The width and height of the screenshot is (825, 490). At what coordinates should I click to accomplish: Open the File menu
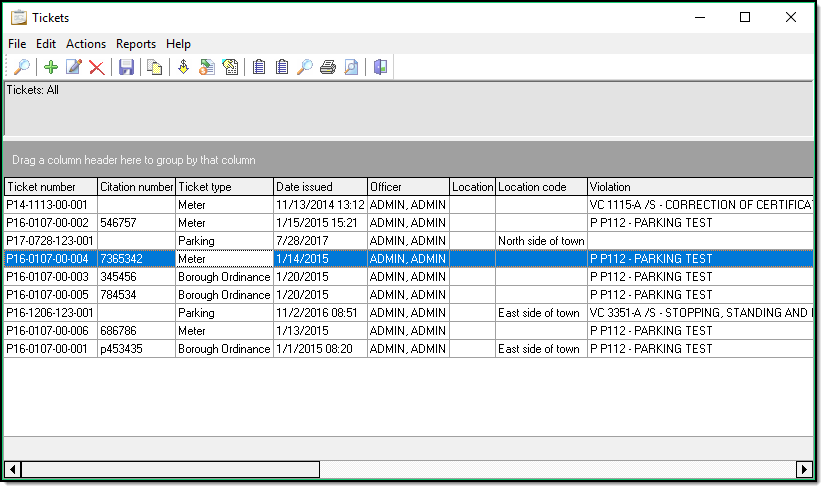(17, 44)
